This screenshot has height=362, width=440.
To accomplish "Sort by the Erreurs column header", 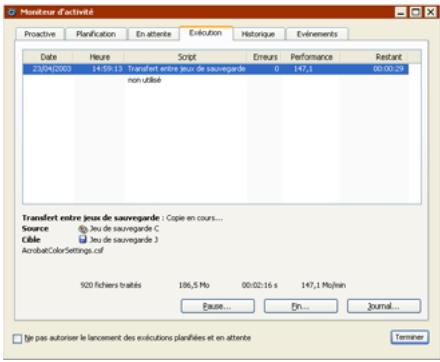I will coord(265,57).
